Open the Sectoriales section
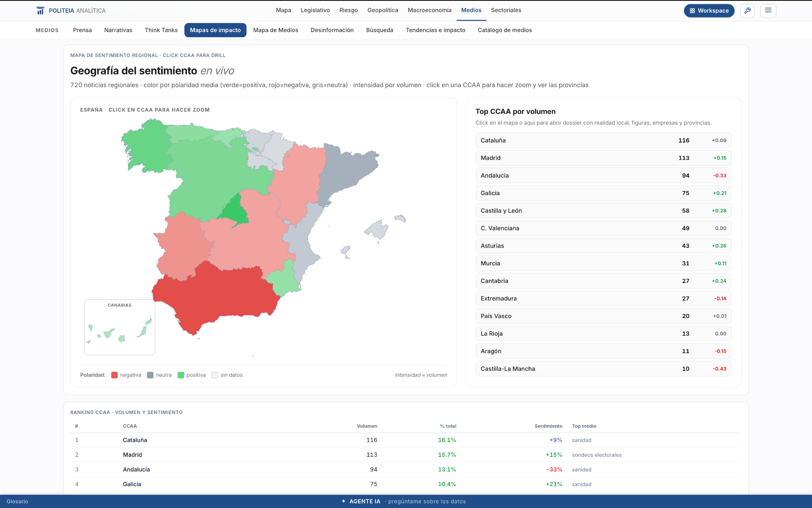This screenshot has height=508, width=812. 506,10
